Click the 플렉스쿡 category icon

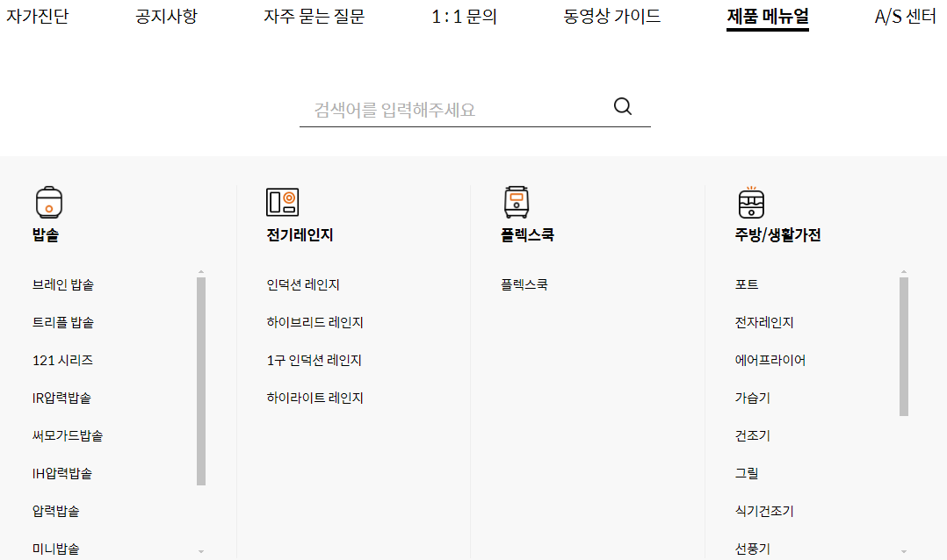point(517,203)
